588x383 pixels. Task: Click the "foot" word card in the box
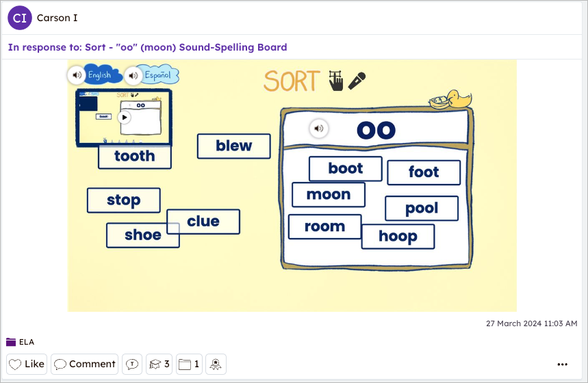[x=423, y=172]
